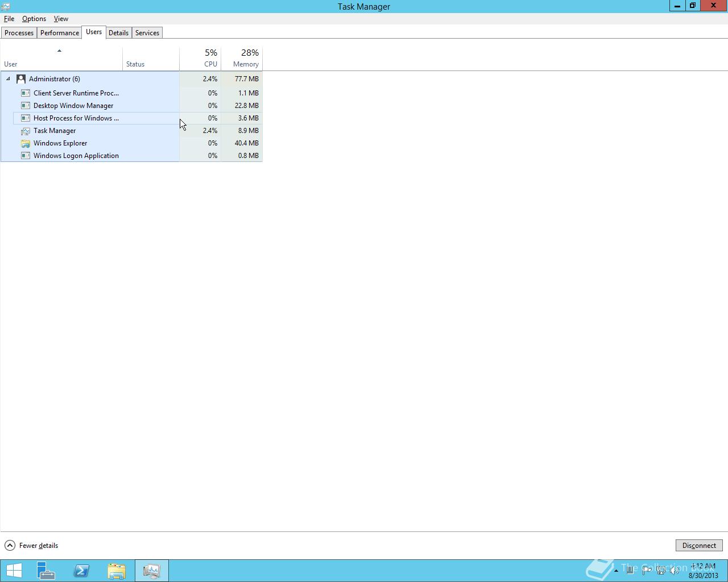The height and width of the screenshot is (582, 728).
Task: Show hidden tray icons arrow
Action: tap(616, 571)
